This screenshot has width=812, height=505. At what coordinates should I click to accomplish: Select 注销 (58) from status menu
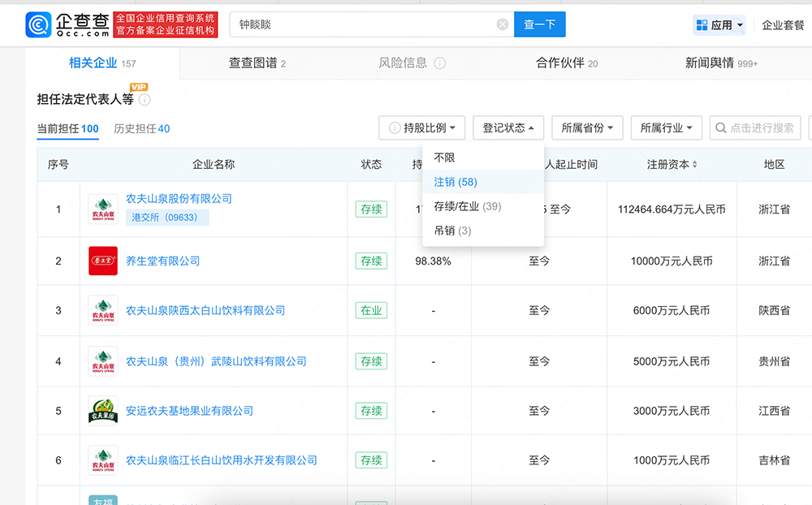click(x=456, y=182)
